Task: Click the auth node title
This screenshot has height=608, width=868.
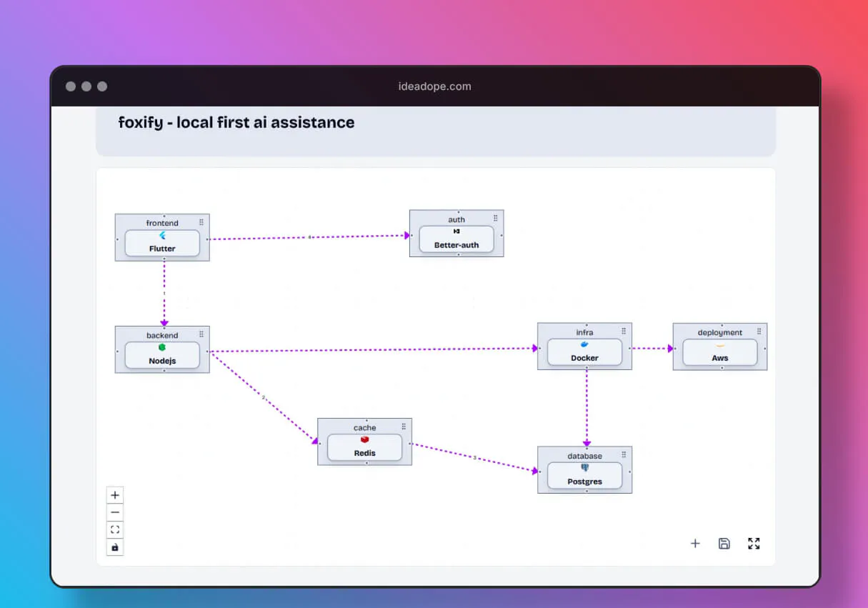Action: pyautogui.click(x=457, y=219)
